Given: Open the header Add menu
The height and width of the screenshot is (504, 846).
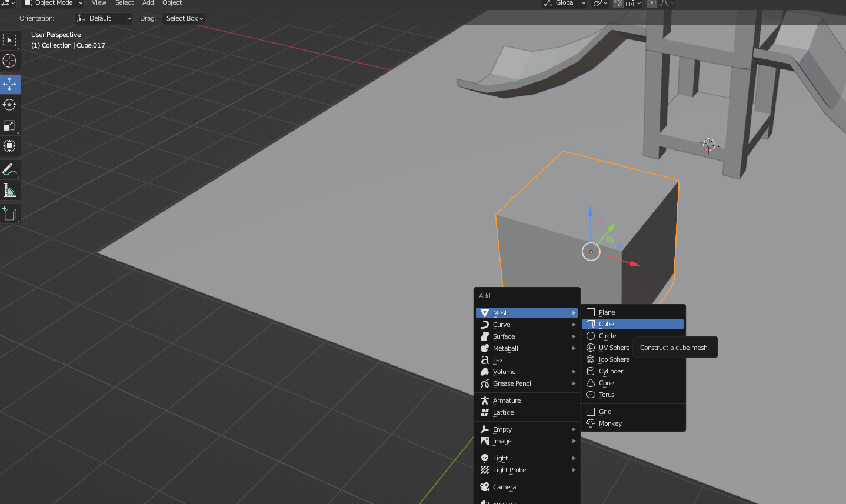Looking at the screenshot, I should (148, 3).
